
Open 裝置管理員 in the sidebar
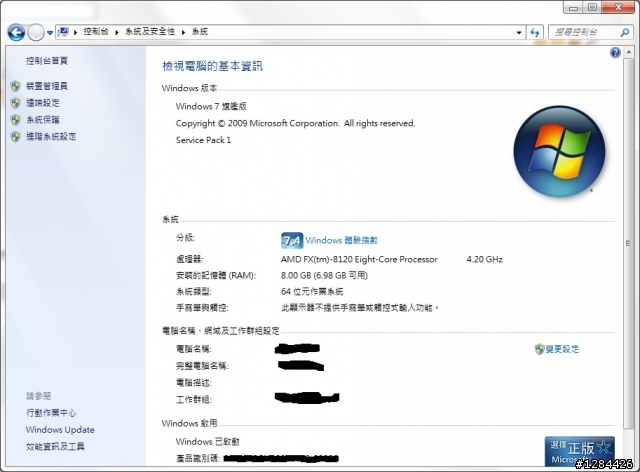pos(47,86)
